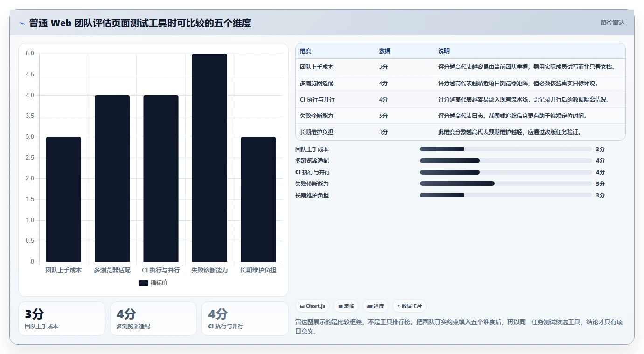
Task: Click the 长期维护负担 bar in the chart
Action: tap(258, 199)
